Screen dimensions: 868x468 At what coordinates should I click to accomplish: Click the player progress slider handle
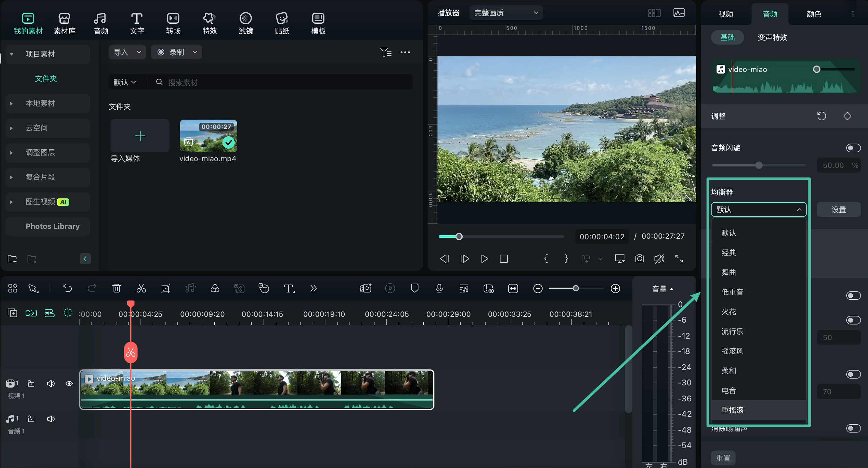[x=458, y=237]
